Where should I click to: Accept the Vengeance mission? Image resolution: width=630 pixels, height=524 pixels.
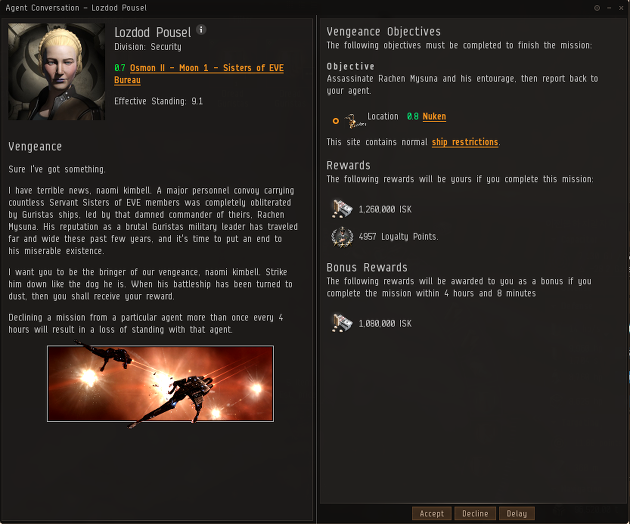tap(432, 514)
